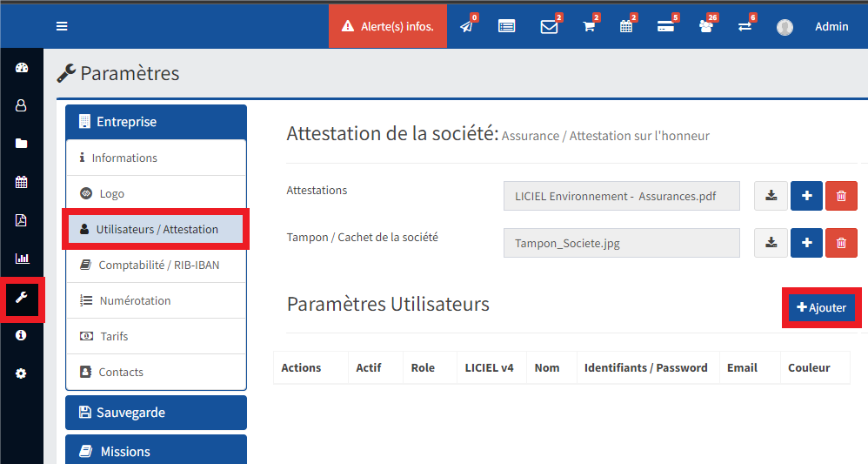Click the Alerte(s) infos. button
868x464 pixels.
point(388,26)
